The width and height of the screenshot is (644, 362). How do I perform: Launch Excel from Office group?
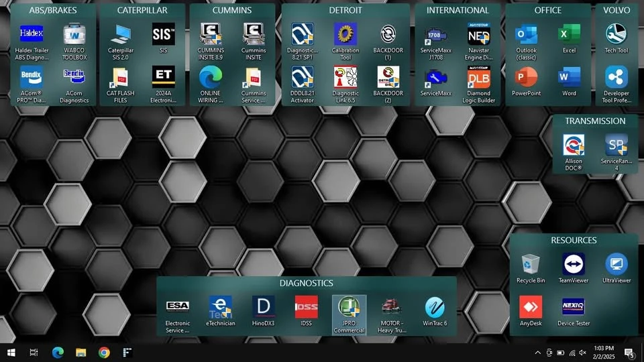569,38
